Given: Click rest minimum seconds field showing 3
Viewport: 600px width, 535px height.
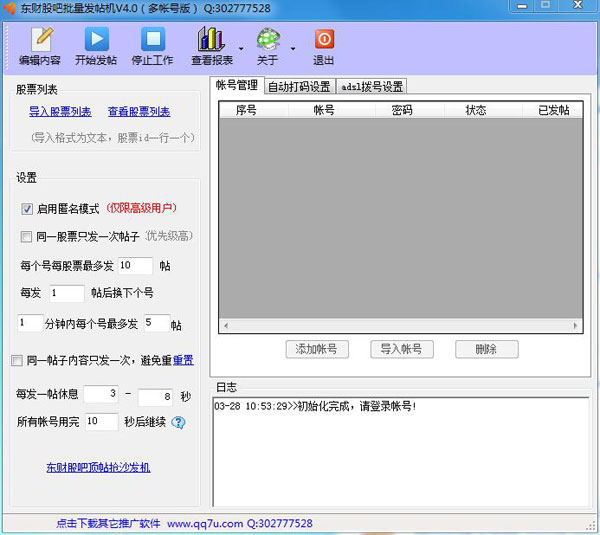Looking at the screenshot, I should click(x=101, y=394).
